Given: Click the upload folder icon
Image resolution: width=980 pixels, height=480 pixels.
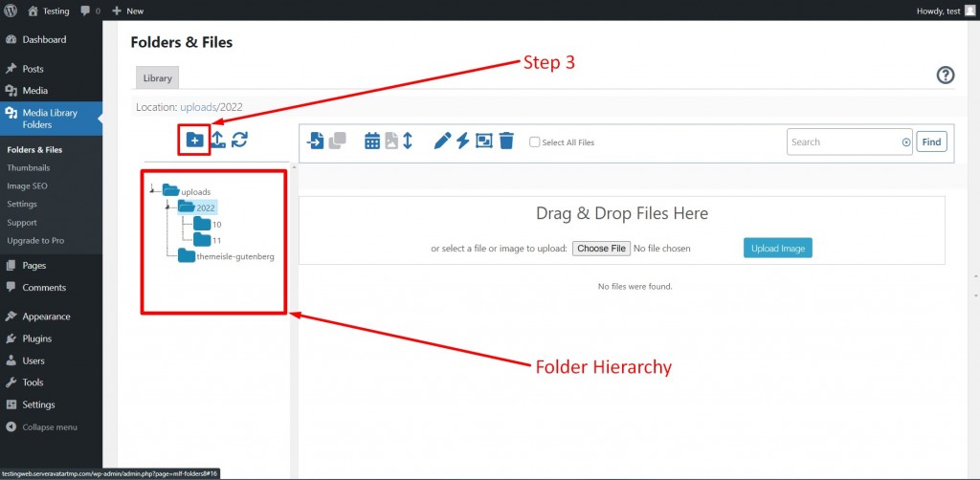Looking at the screenshot, I should pyautogui.click(x=218, y=140).
